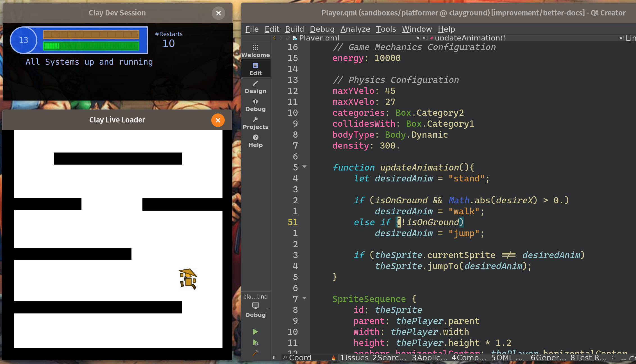The image size is (636, 364).
Task: Open the Analyze menu
Action: pos(355,29)
